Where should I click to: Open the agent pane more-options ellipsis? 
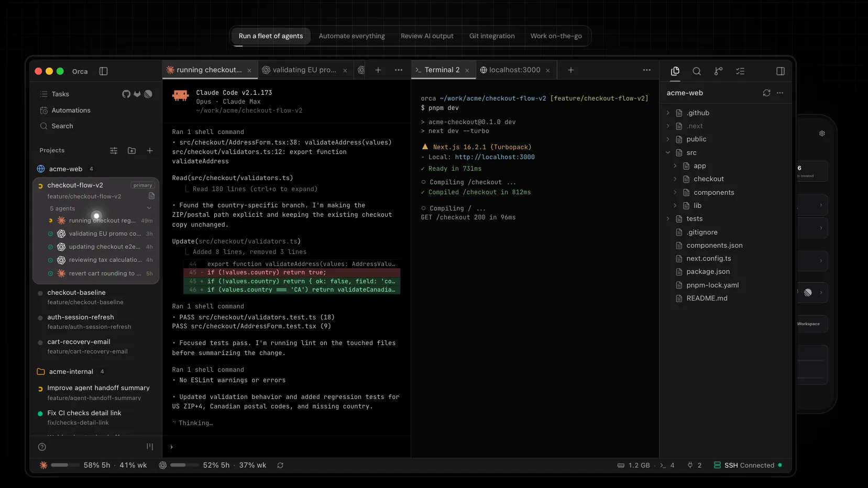point(399,70)
